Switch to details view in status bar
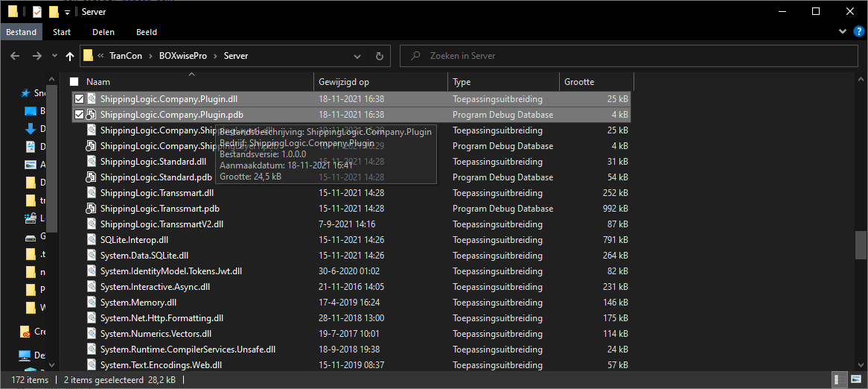Screen dimensions: 868x389 [839, 380]
